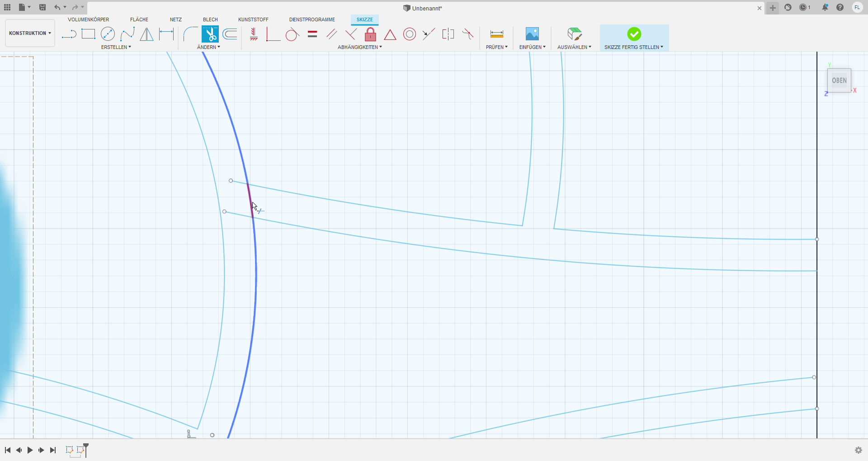The width and height of the screenshot is (868, 461).
Task: Select second sketch feature in timeline
Action: tap(80, 450)
